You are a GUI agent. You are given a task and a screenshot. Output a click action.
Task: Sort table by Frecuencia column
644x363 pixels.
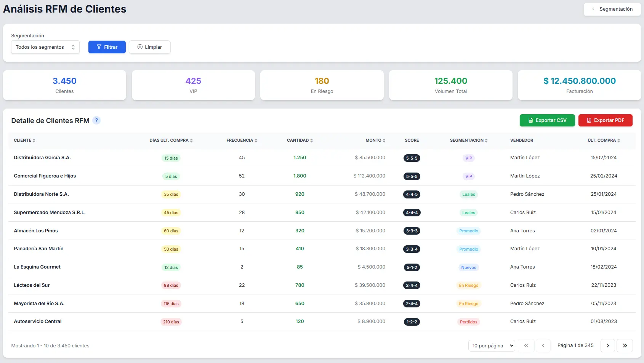coord(242,141)
